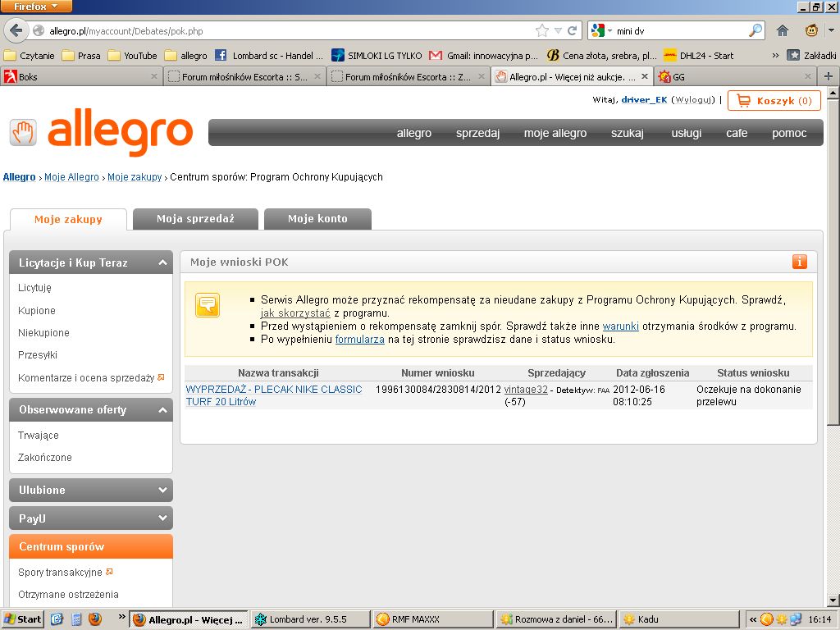Click Firefox home button icon
840x630 pixels.
[783, 31]
